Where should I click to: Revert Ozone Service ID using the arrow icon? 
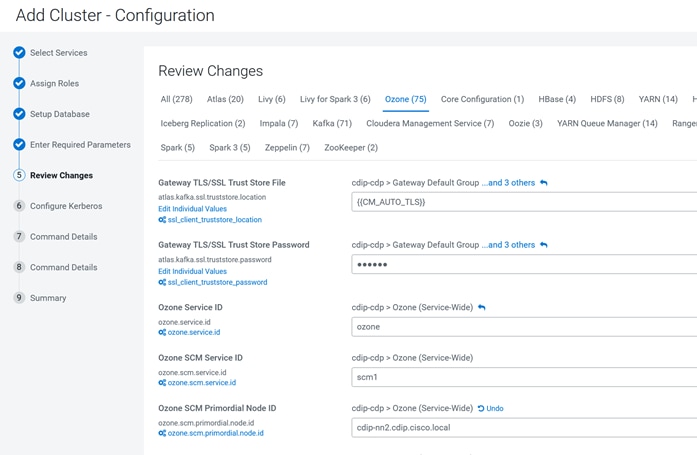point(482,307)
